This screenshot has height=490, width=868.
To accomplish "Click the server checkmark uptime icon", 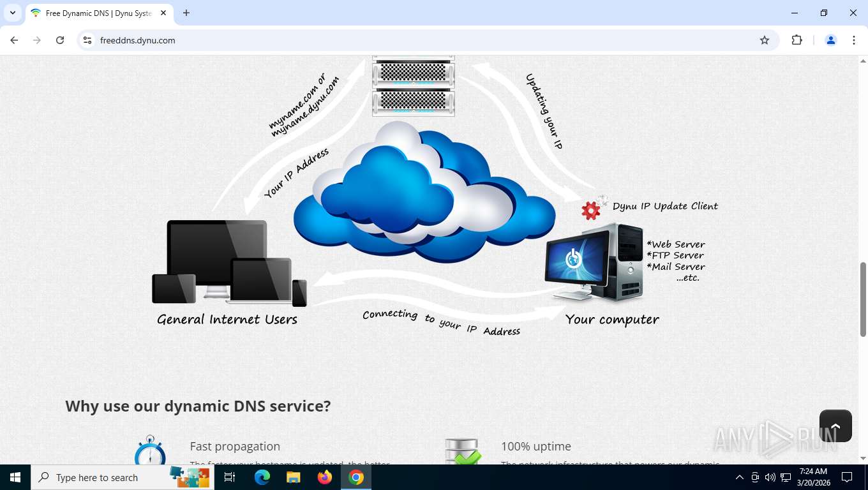I will [x=463, y=451].
